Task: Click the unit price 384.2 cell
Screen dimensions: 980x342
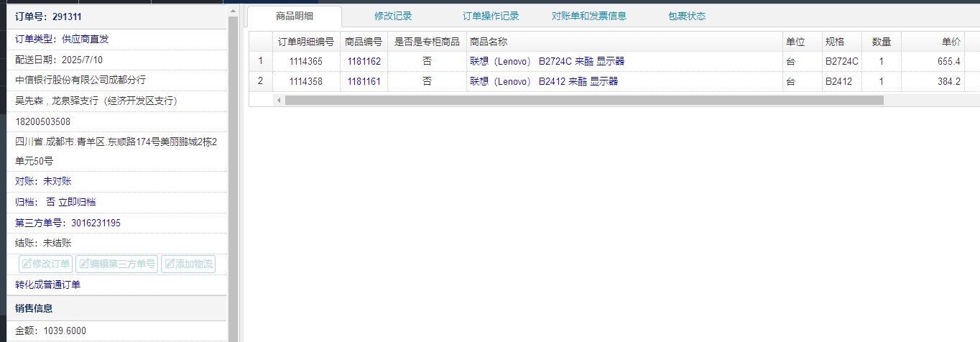Action: 933,81
